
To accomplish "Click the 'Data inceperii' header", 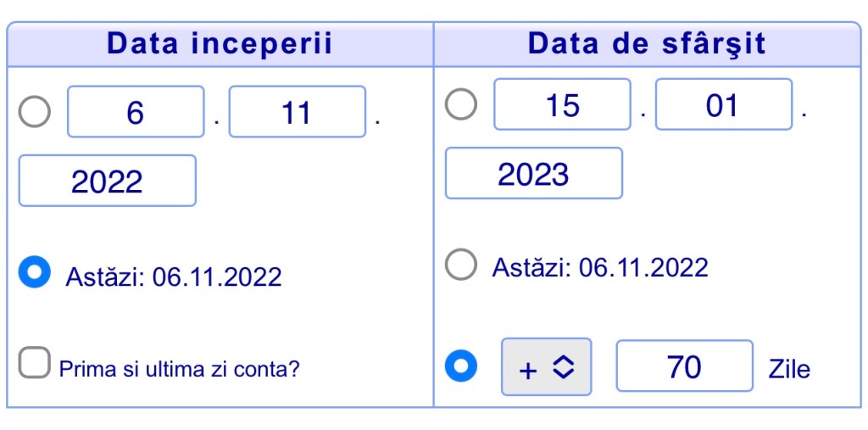I will point(220,44).
